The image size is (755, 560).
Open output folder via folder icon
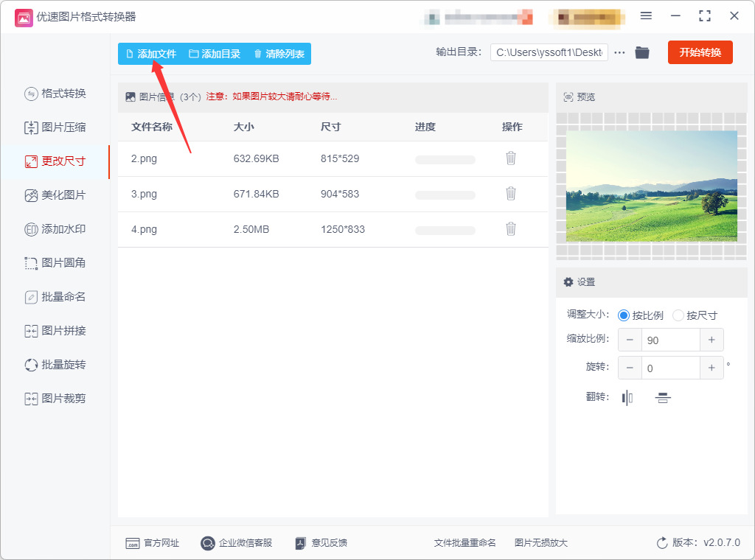[642, 52]
